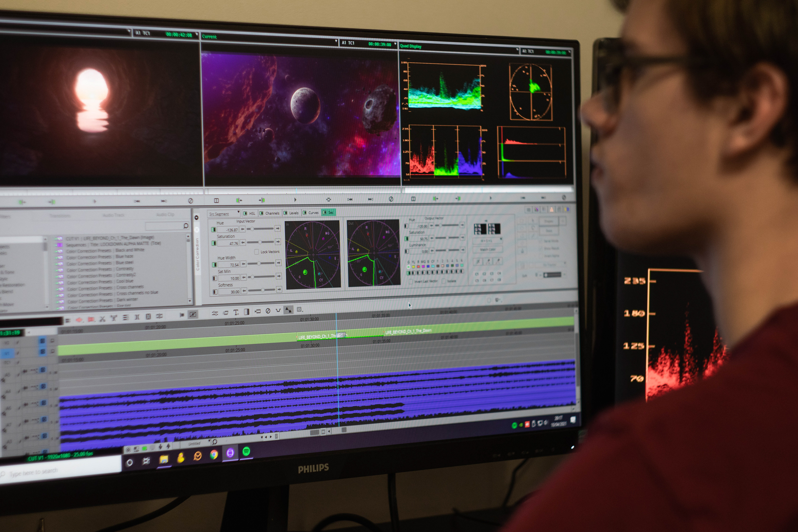
Task: Open Google Chrome from the Windows taskbar
Action: pos(214,454)
